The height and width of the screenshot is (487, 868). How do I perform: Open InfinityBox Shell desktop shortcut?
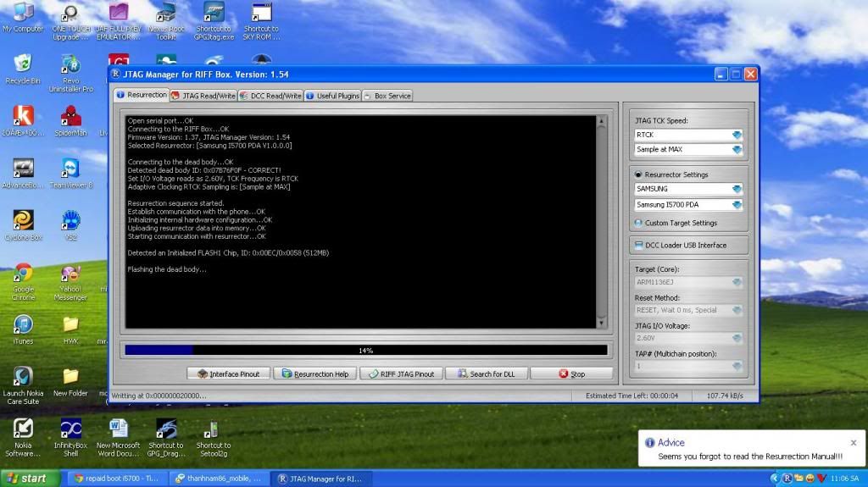click(71, 438)
